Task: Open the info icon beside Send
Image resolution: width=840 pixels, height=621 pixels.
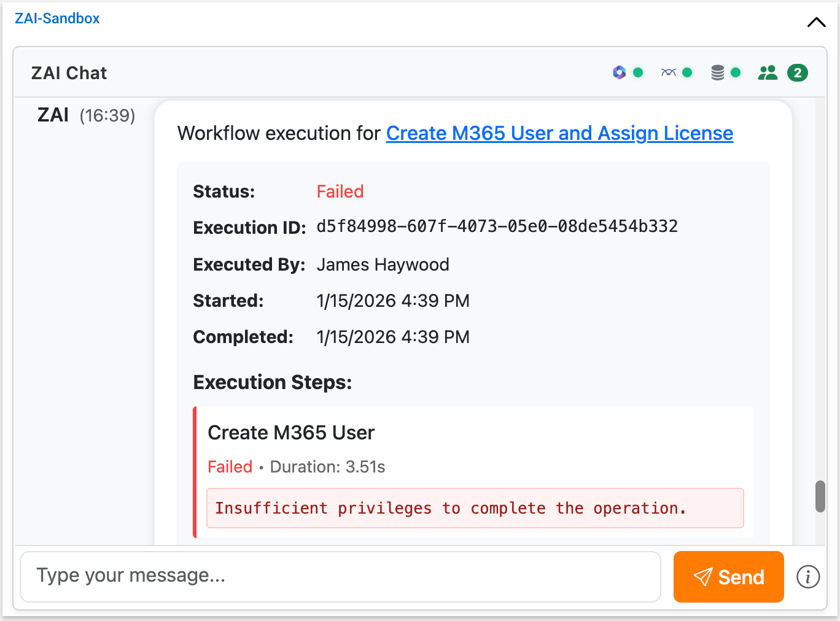Action: (x=808, y=576)
